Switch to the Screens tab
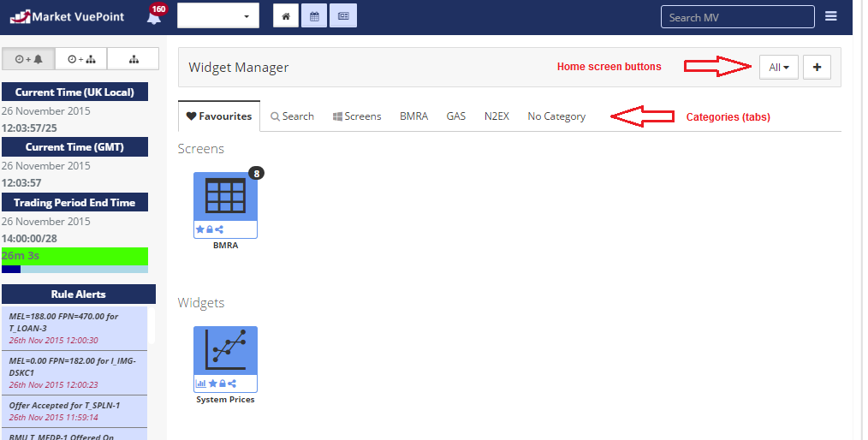 [357, 116]
